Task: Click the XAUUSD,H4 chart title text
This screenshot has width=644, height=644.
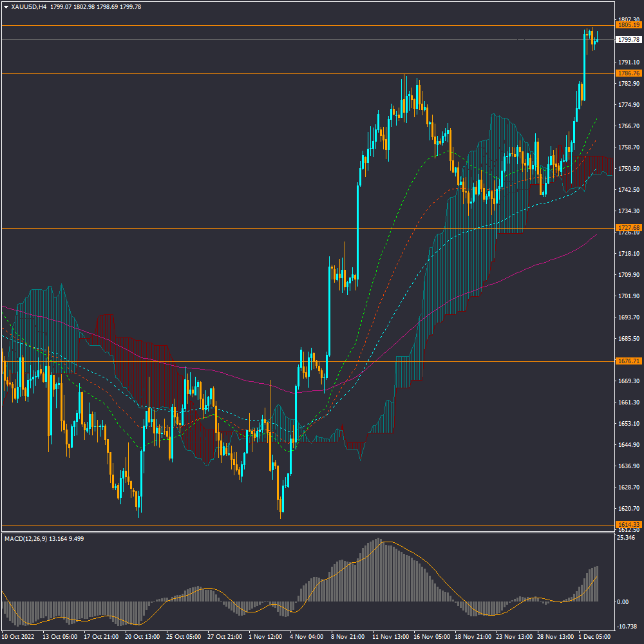Action: pyautogui.click(x=28, y=6)
